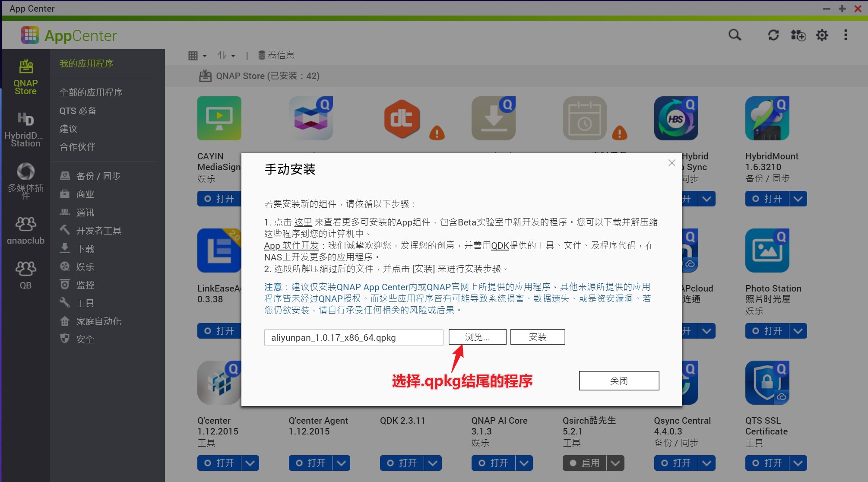868x482 pixels.
Task: Click the CAYIN MediaSign app icon
Action: pyautogui.click(x=219, y=118)
